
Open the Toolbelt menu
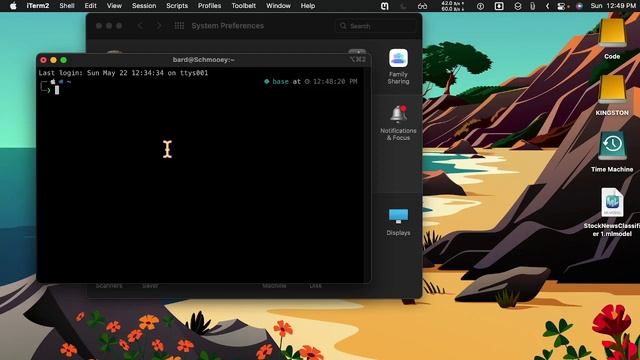click(x=244, y=6)
